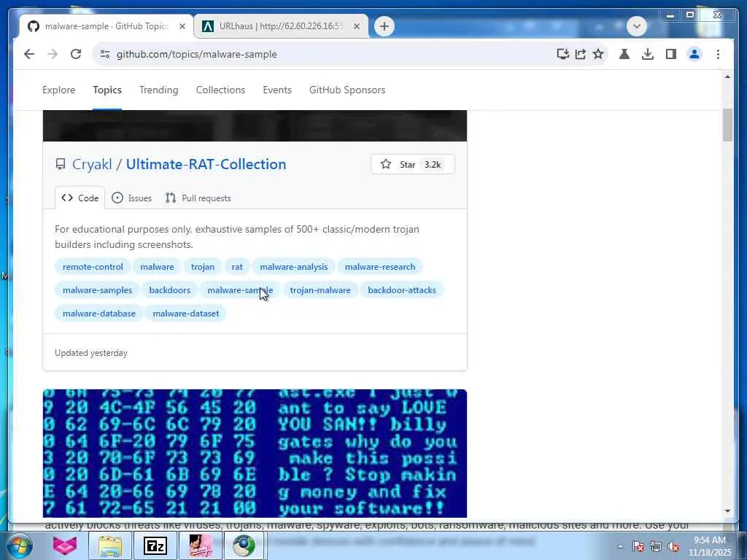This screenshot has height=560, width=747.
Task: Click the page vertical scrollbar thumb
Action: tap(727, 125)
